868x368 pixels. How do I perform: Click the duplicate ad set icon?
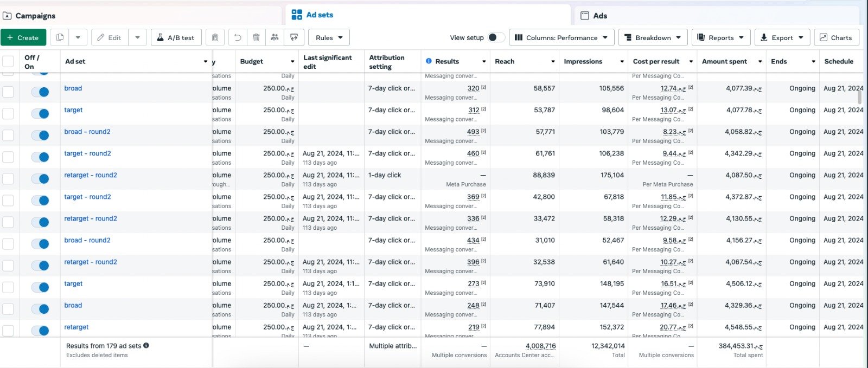60,37
